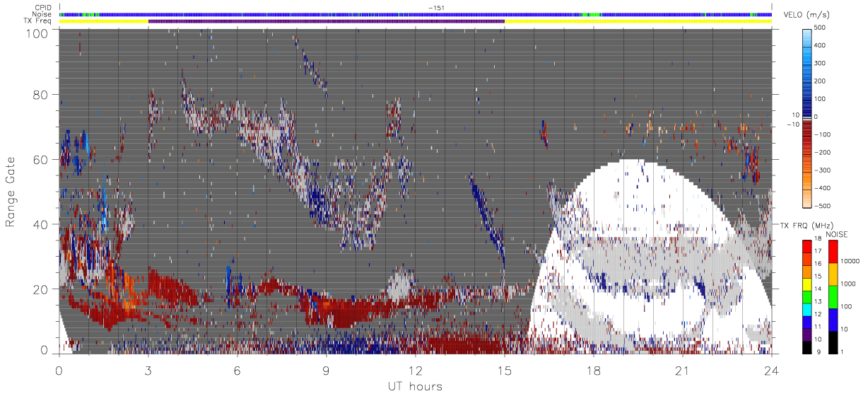
Task: Click the '14' label on TX FRQ legend
Action: pos(819,289)
